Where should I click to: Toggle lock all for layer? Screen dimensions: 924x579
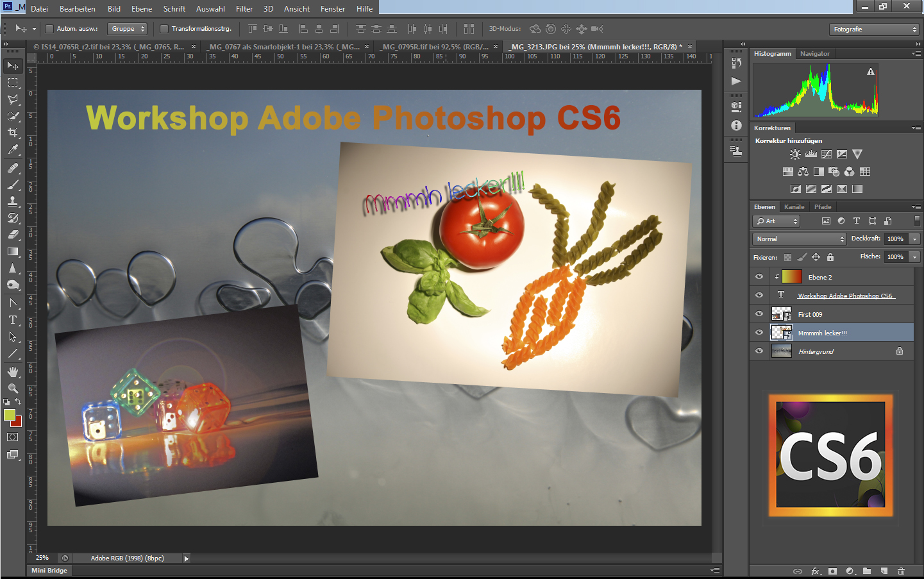[x=830, y=257]
